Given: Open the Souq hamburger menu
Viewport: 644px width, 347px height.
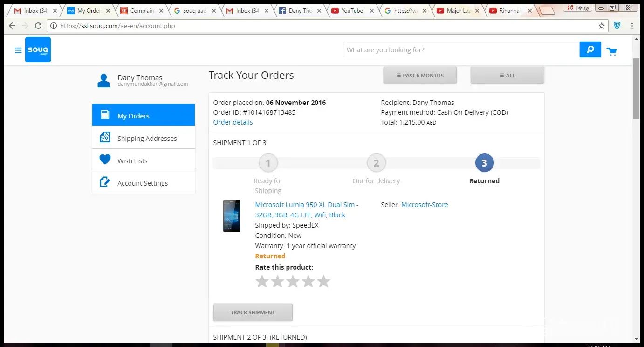Looking at the screenshot, I should 18,50.
